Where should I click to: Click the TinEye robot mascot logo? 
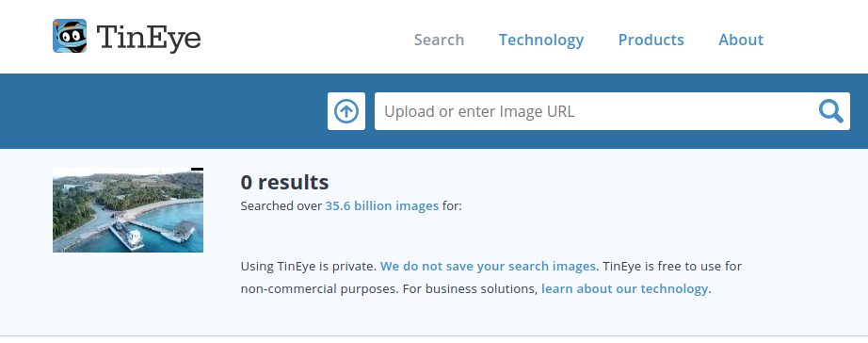(x=70, y=36)
